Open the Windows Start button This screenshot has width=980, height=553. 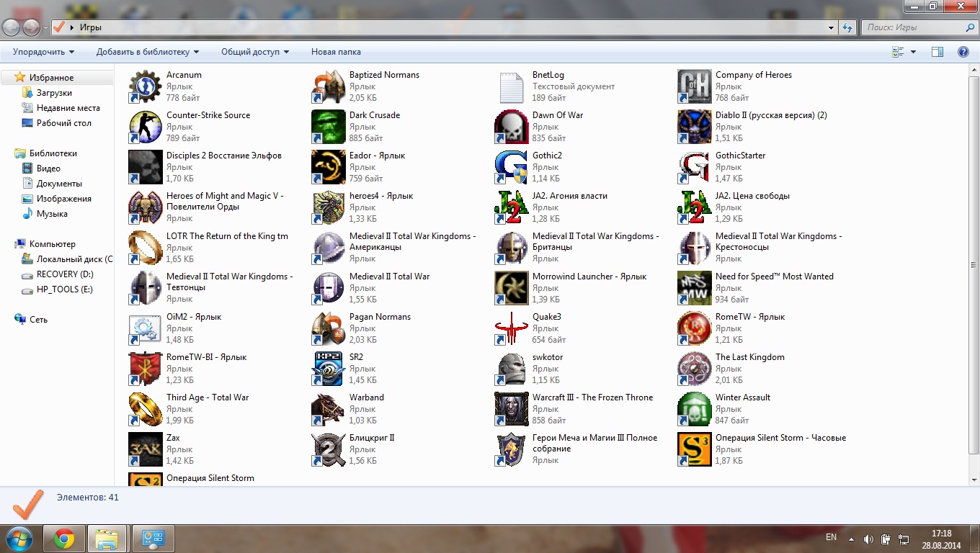[19, 539]
